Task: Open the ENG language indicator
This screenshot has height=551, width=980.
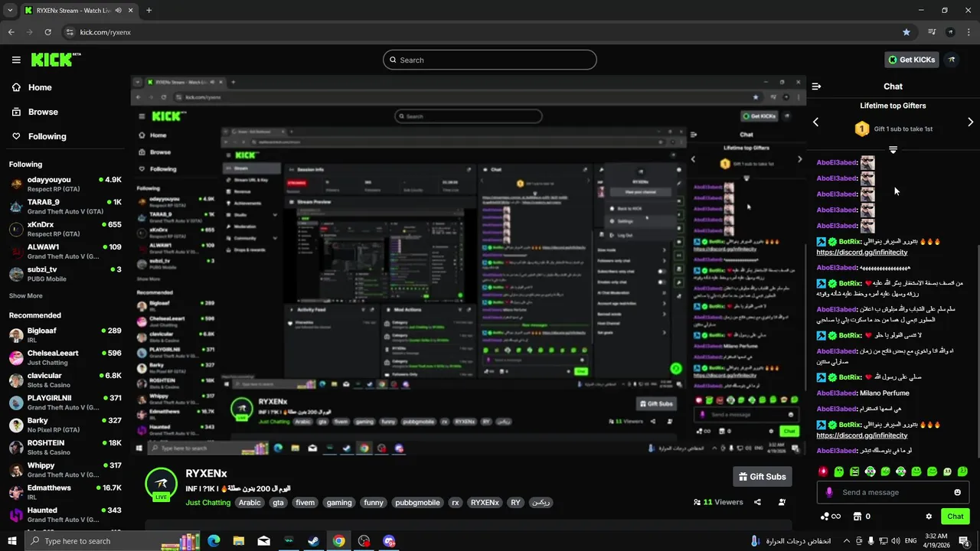Action: click(x=910, y=541)
